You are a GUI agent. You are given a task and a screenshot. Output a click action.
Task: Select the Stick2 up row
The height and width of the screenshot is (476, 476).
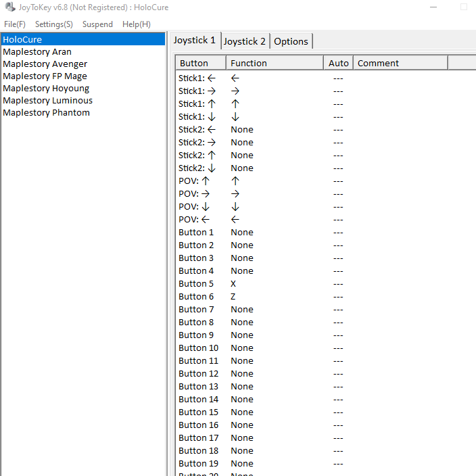[x=325, y=155]
